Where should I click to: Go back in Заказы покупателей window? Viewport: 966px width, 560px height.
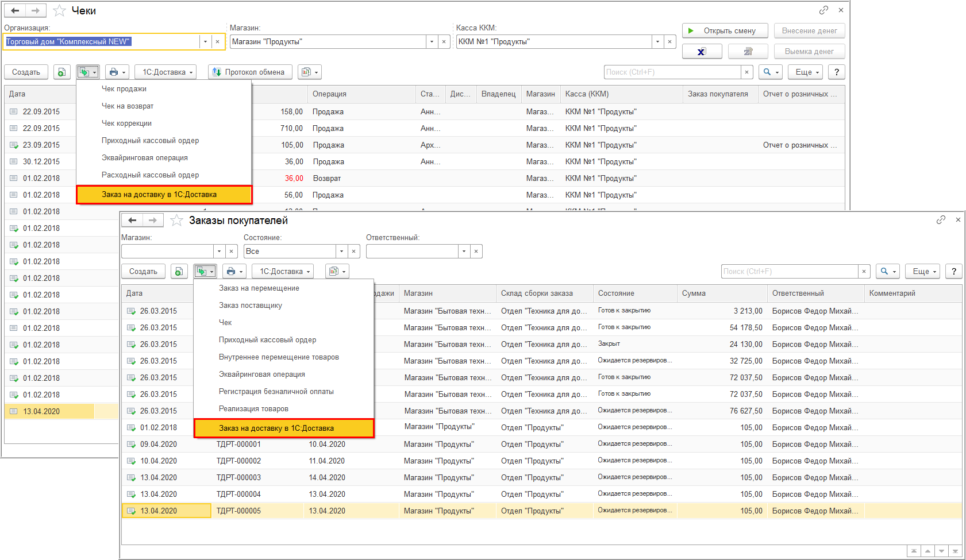click(x=132, y=220)
